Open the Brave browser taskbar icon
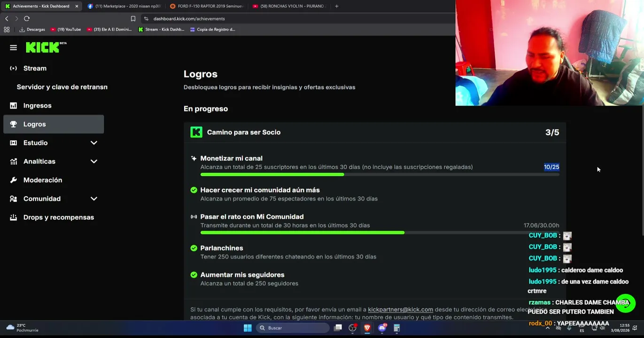 pos(367,328)
